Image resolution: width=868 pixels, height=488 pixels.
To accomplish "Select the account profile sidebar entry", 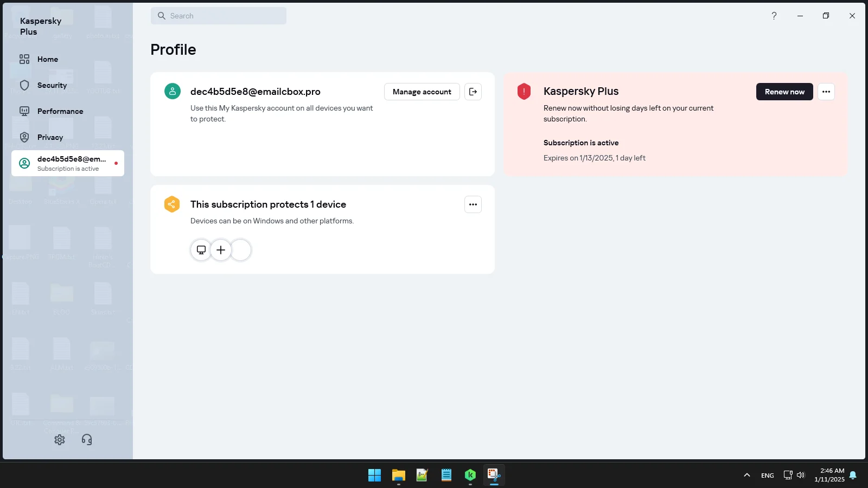I will (x=68, y=163).
